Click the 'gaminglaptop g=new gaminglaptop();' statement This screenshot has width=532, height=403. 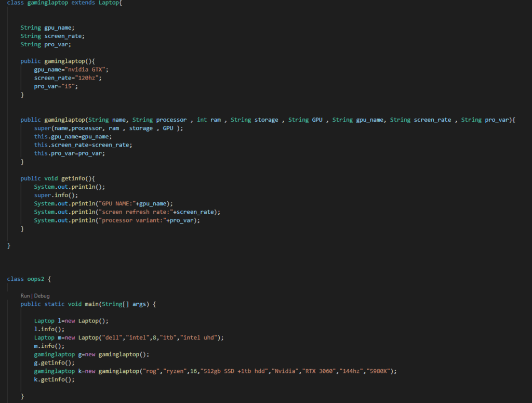tap(91, 355)
